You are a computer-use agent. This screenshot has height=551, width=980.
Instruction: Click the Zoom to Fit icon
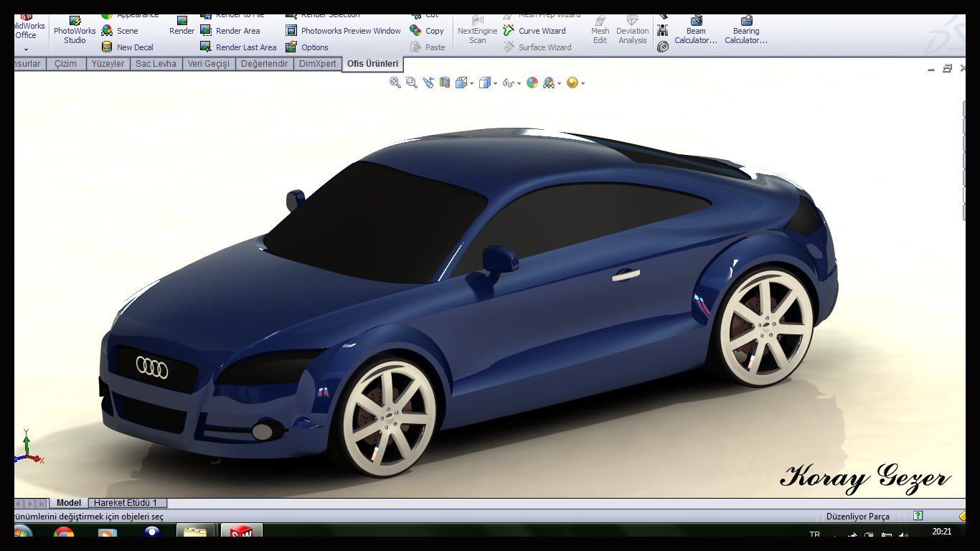(x=395, y=83)
